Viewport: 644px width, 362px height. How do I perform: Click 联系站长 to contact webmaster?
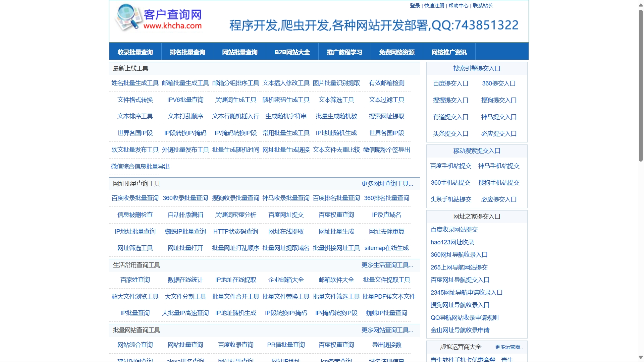point(482,5)
